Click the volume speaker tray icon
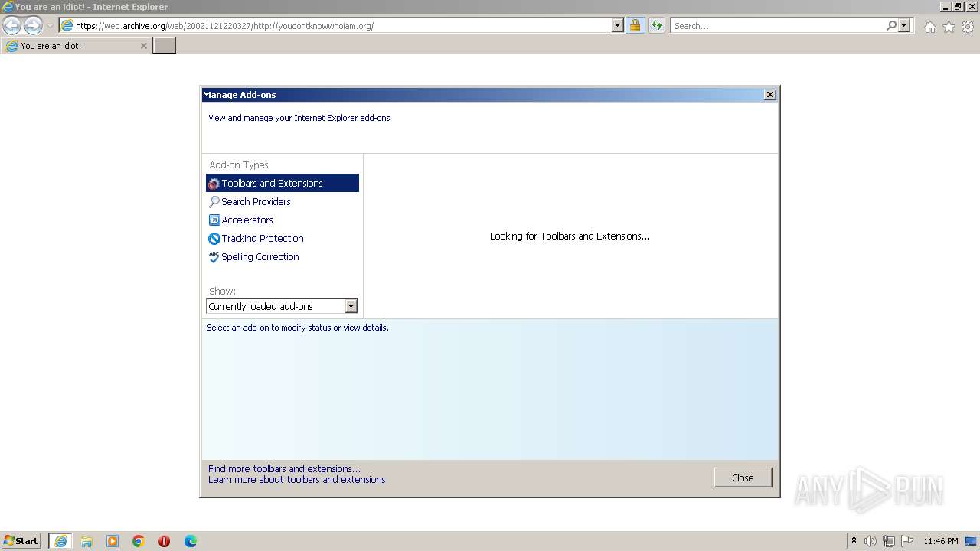This screenshot has width=980, height=551. (x=871, y=541)
